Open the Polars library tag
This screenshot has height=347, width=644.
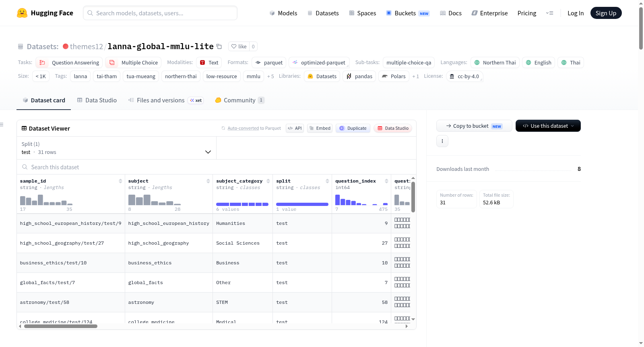tap(394, 76)
